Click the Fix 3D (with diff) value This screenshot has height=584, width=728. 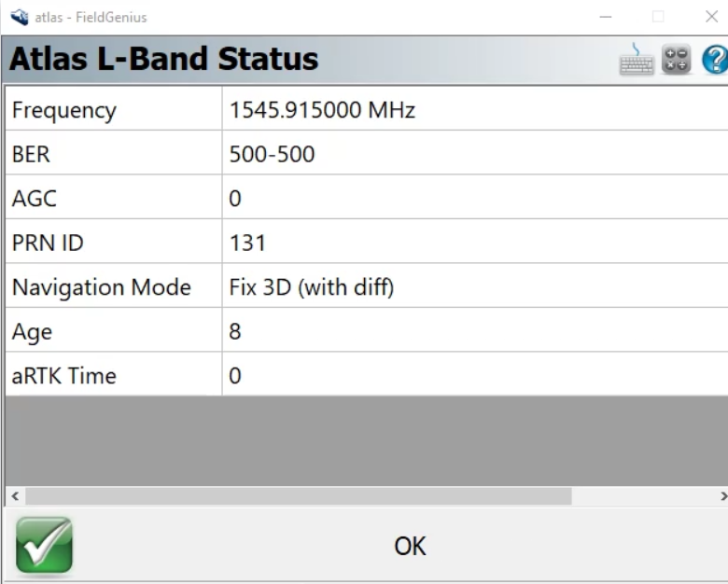click(311, 287)
